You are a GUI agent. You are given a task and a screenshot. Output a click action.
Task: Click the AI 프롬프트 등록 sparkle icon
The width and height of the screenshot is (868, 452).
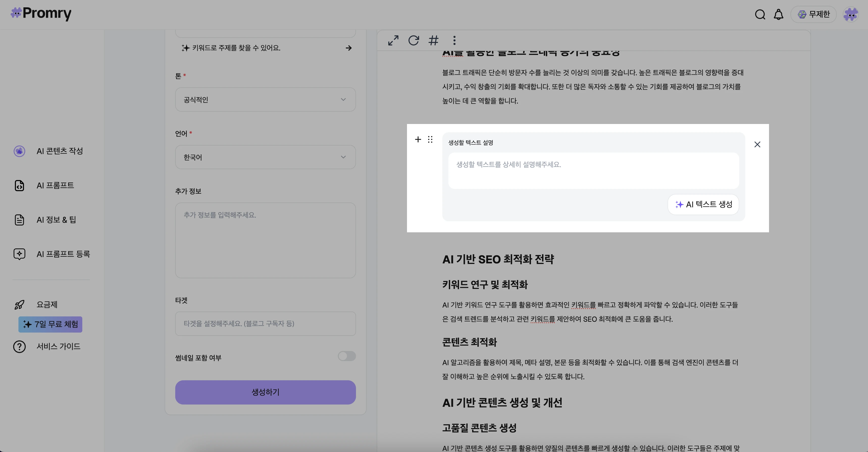pyautogui.click(x=19, y=254)
